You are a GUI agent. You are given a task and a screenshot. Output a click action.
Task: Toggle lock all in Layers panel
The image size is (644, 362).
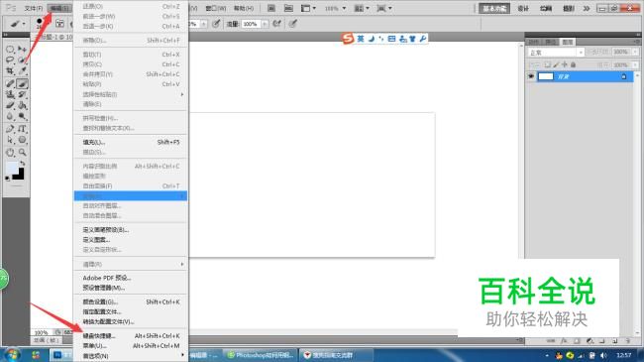[x=574, y=65]
